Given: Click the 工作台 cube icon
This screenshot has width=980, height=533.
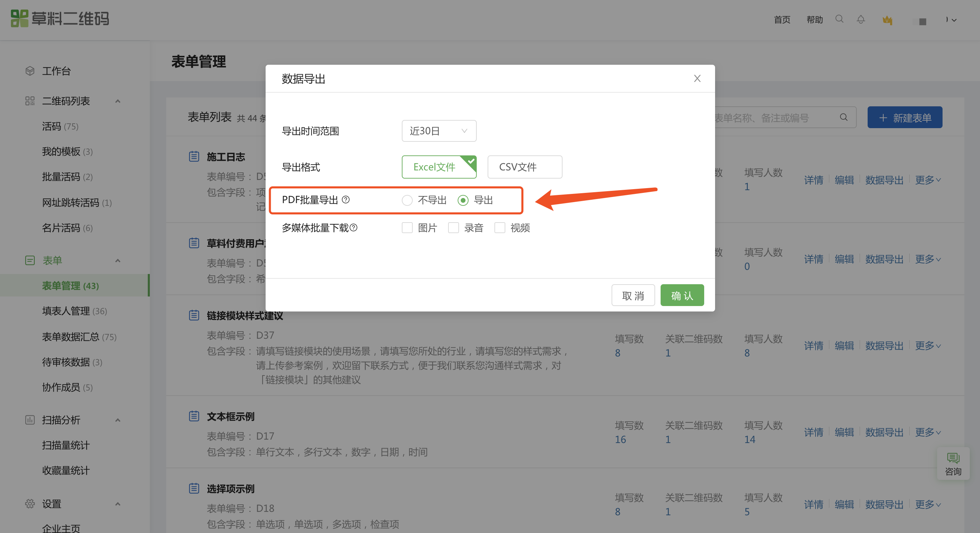Looking at the screenshot, I should click(30, 71).
